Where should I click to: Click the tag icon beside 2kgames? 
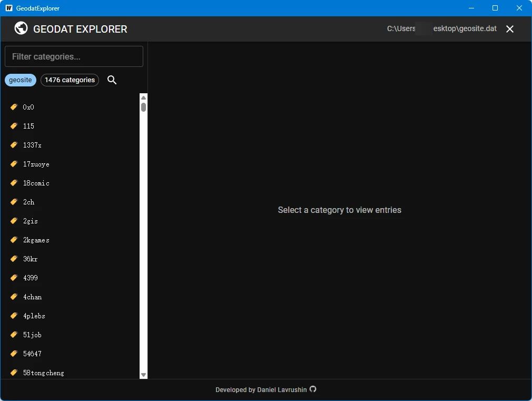[14, 240]
